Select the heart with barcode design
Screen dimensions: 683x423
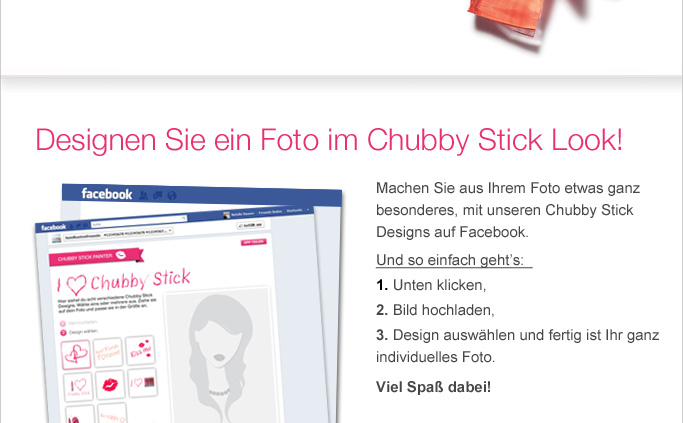[x=143, y=382]
